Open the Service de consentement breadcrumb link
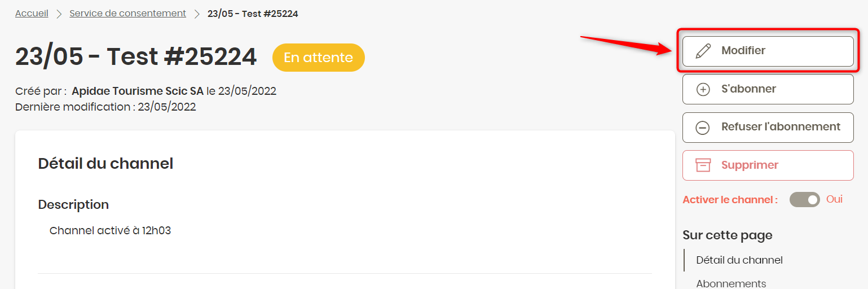 [127, 14]
